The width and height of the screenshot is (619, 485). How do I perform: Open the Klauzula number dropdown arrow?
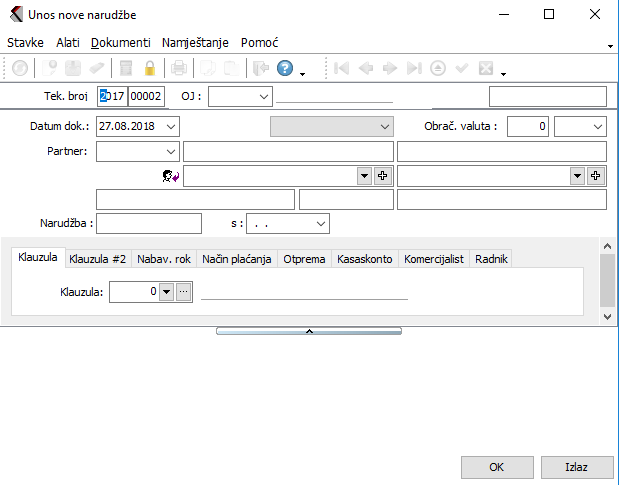tap(166, 292)
